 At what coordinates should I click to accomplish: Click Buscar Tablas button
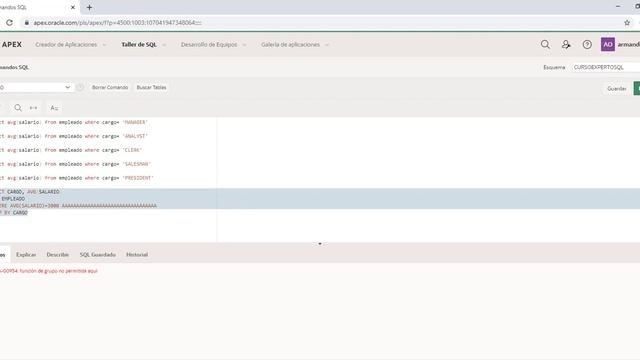tap(151, 87)
